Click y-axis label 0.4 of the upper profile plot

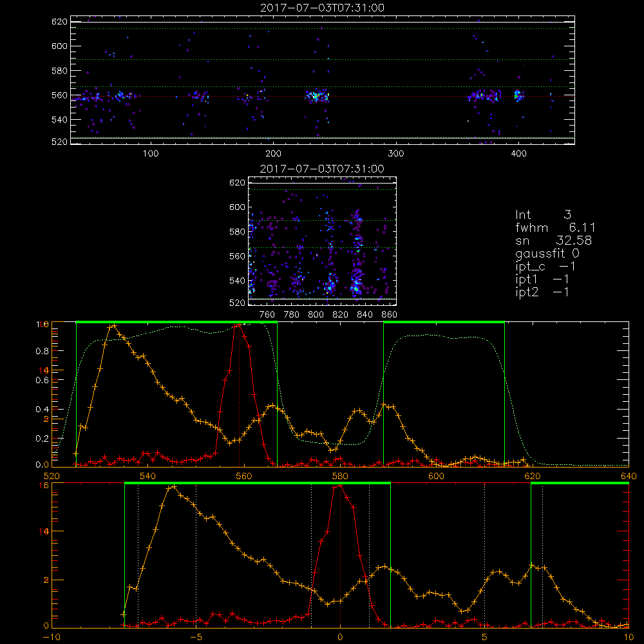(x=43, y=410)
